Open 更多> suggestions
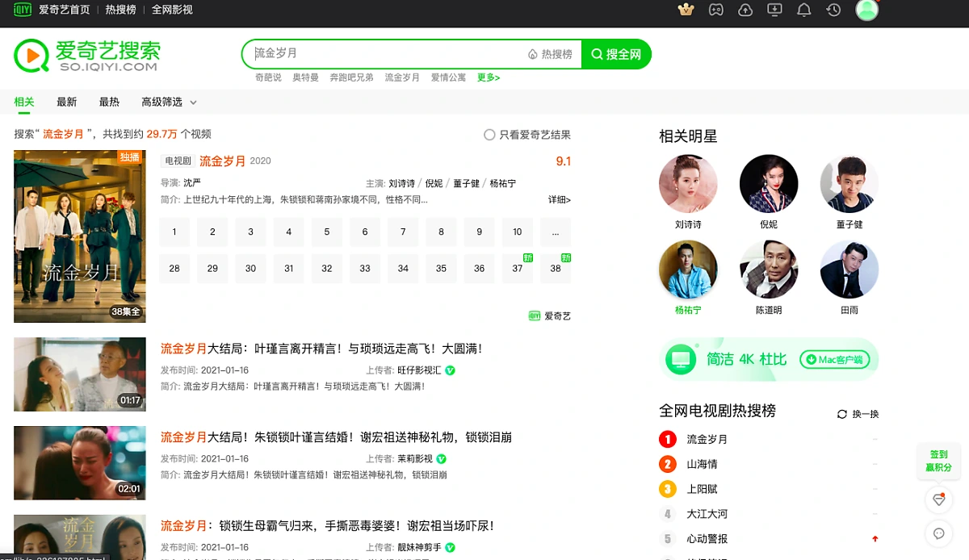Viewport: 969px width, 560px height. (x=488, y=77)
